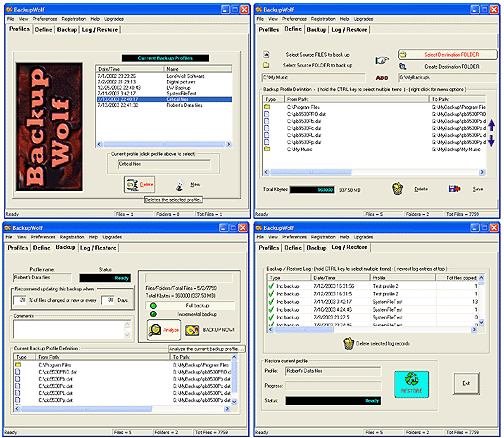Click percent of files changed field
Screen dimensions: 504x438
(20, 300)
